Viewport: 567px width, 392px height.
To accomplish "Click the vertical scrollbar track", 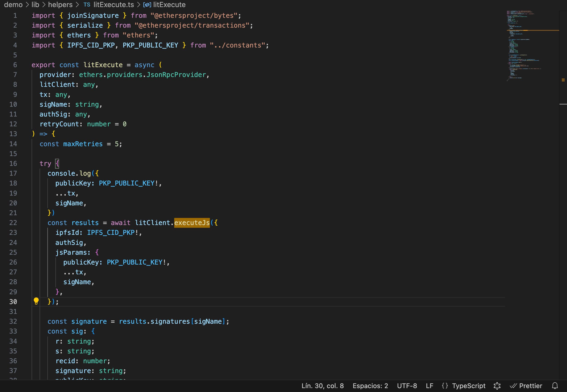I will 563,195.
